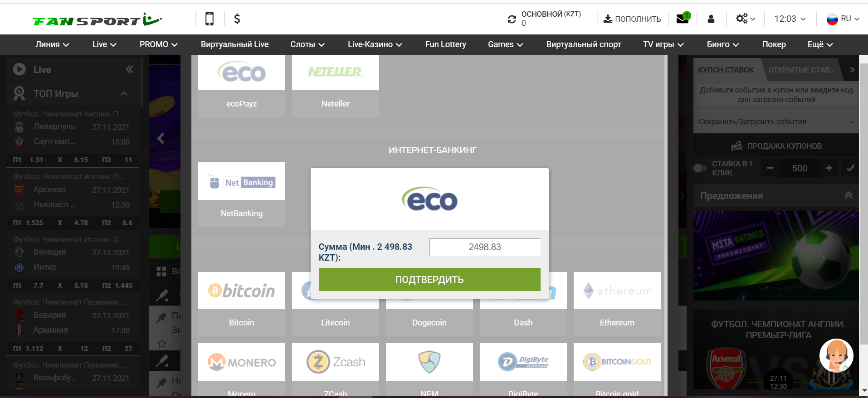
Task: Open the Бинго menu
Action: click(723, 44)
